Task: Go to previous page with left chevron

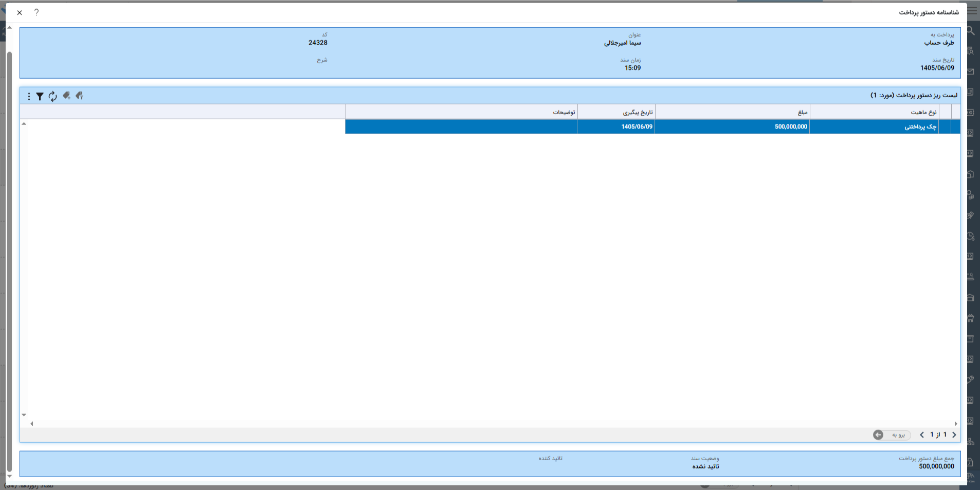Action: pyautogui.click(x=922, y=435)
